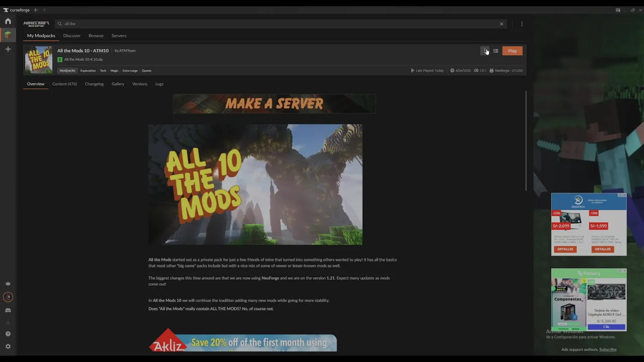Viewport: 644px width, 362px height.
Task: Switch to the Browse tab
Action: click(96, 36)
